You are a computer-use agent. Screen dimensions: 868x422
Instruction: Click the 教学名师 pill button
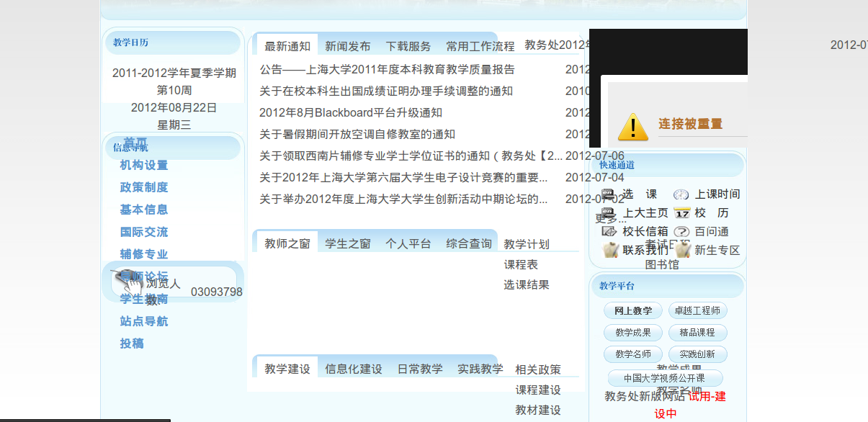coord(633,354)
